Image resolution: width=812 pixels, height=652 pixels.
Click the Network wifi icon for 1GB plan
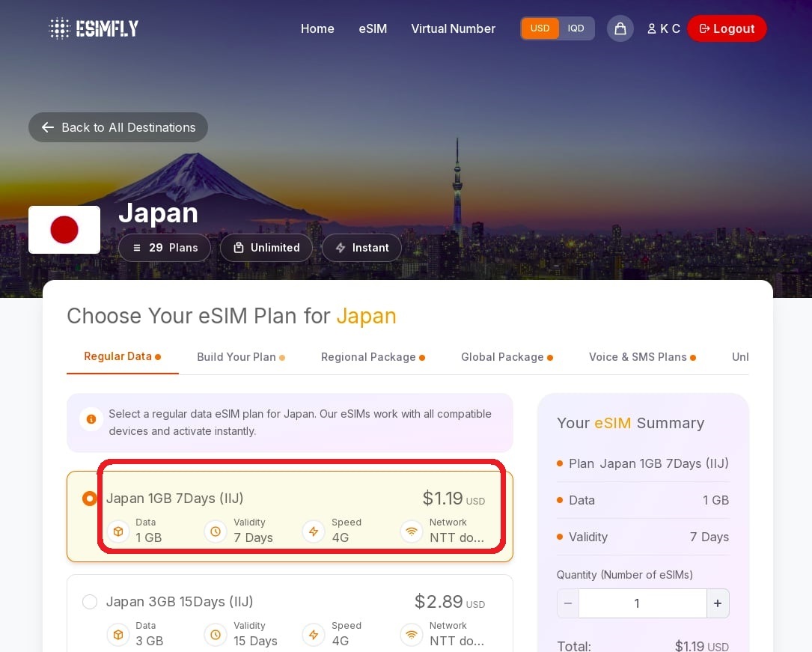pyautogui.click(x=411, y=531)
